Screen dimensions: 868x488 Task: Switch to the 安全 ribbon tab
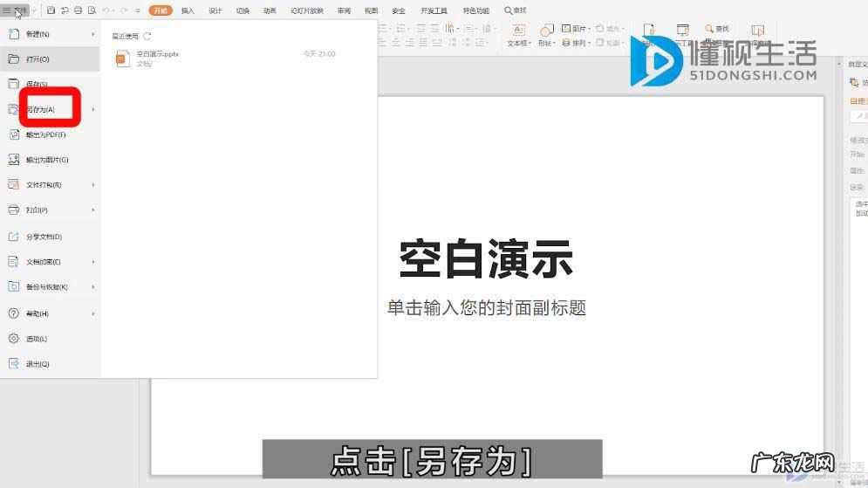click(x=399, y=10)
